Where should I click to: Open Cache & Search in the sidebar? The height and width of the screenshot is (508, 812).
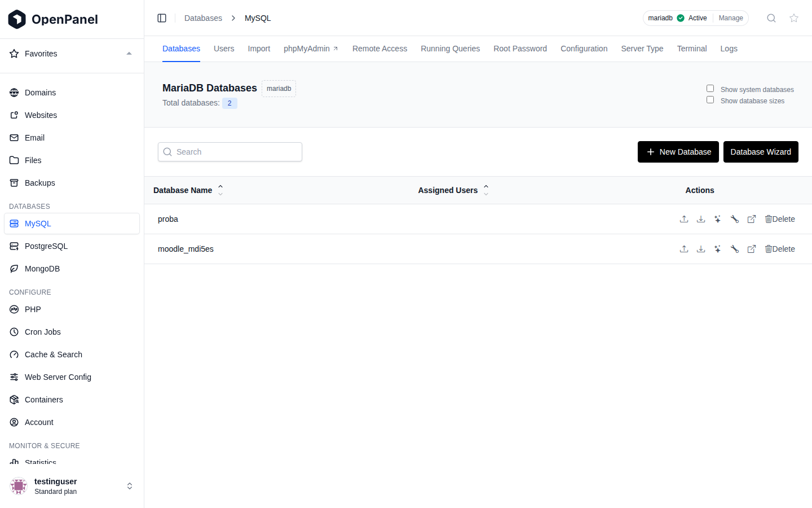coord(72,354)
